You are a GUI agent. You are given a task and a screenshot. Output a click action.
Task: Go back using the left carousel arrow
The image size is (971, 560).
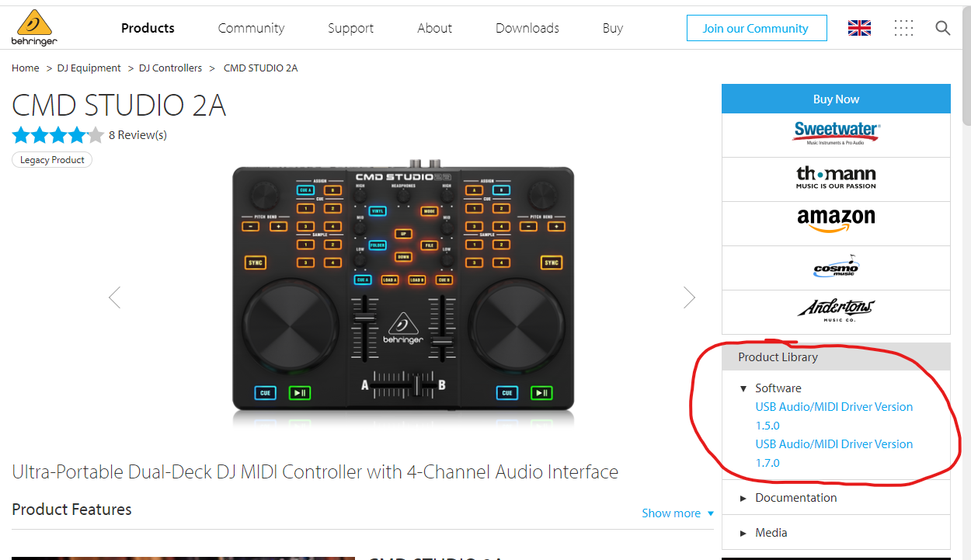[x=115, y=297]
